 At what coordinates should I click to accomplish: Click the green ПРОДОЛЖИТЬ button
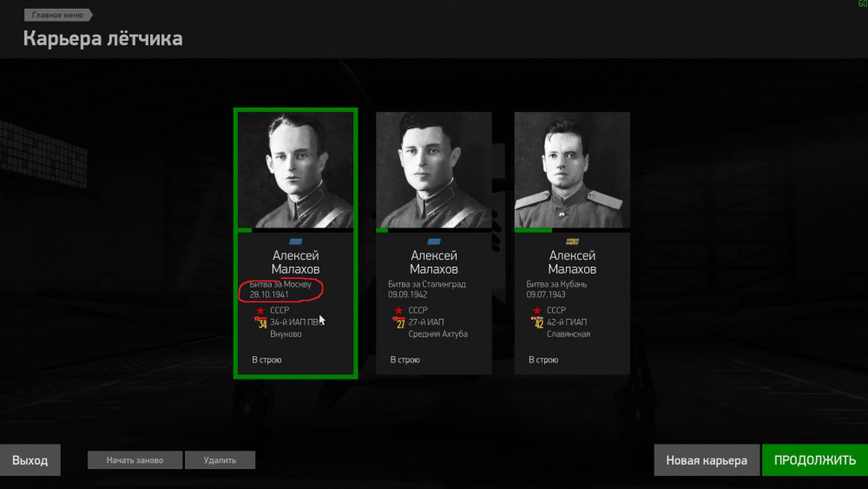[815, 460]
